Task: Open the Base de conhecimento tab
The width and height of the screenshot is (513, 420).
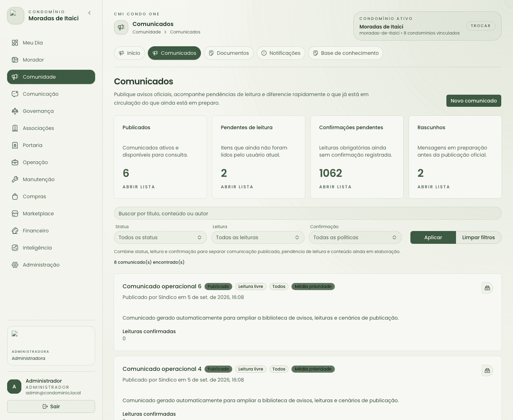Action: coord(346,53)
